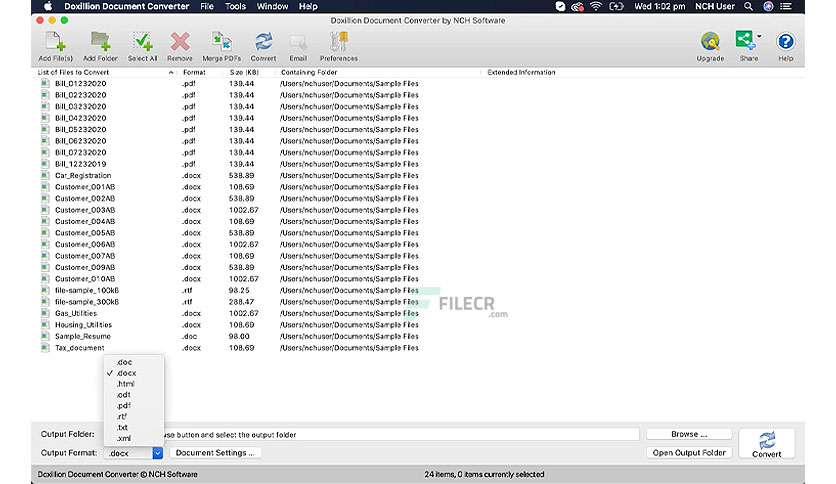The height and width of the screenshot is (484, 836).
Task: Click the Open Output Folder button
Action: [689, 453]
